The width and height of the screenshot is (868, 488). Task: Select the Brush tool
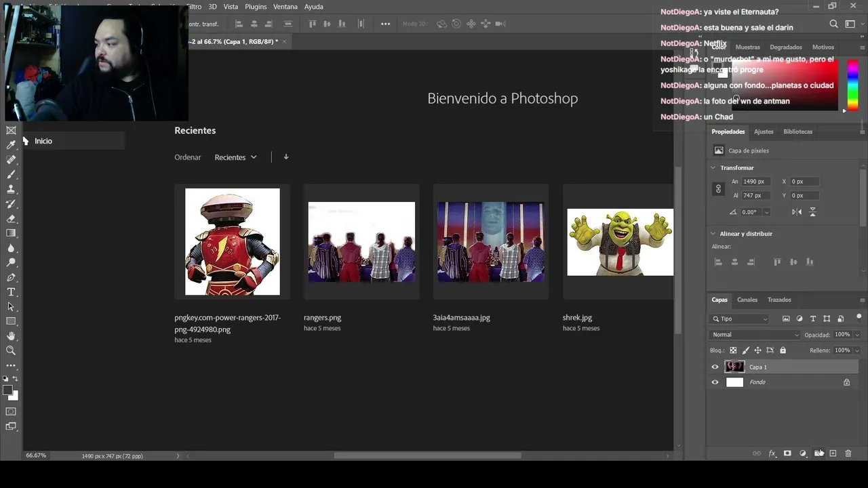pos(11,175)
